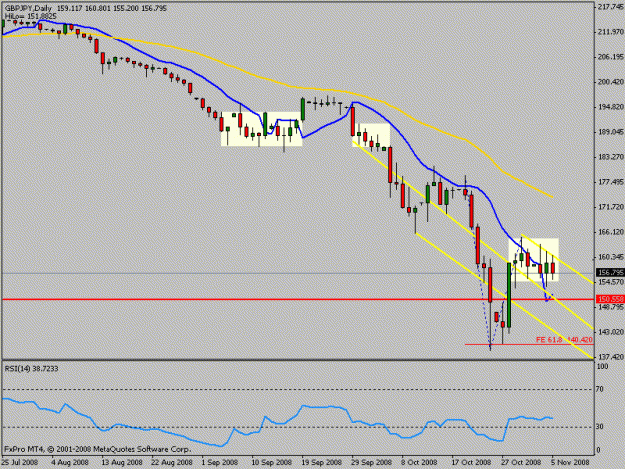Click the FxPro MT4 MetaQuotes copyright text
This screenshot has width=625, height=469.
point(97,449)
